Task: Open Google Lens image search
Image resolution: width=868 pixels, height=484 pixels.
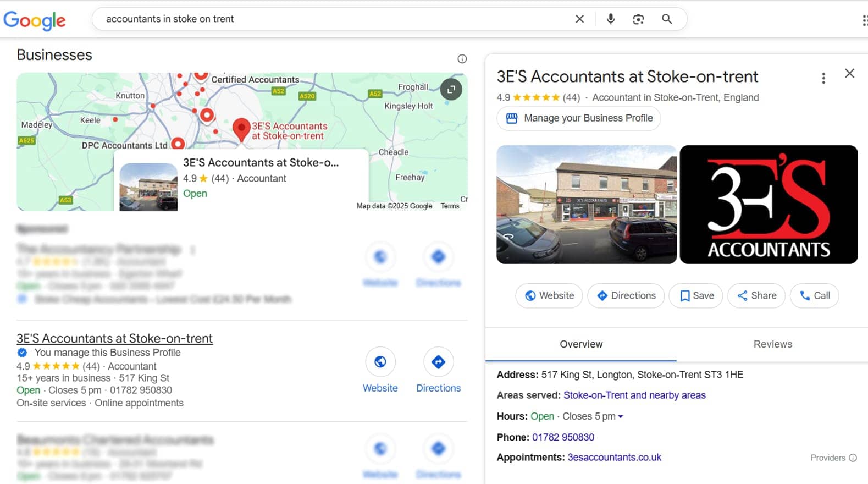Action: pos(638,19)
